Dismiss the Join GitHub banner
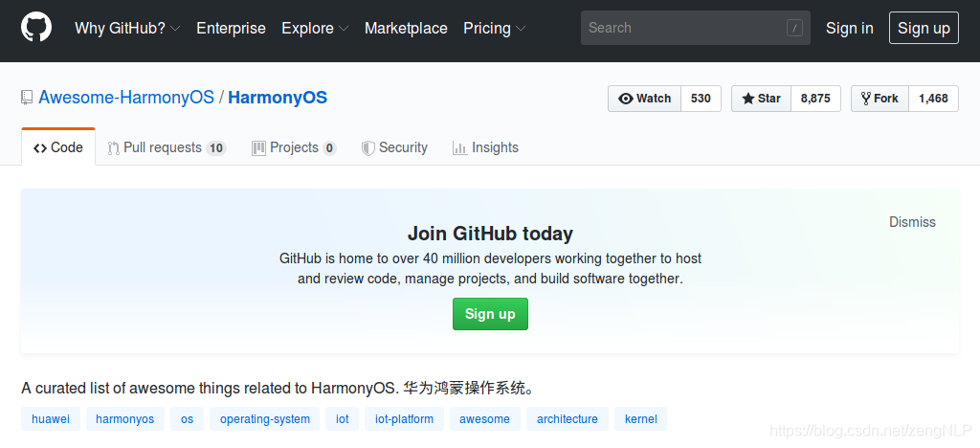The image size is (980, 448). (912, 222)
